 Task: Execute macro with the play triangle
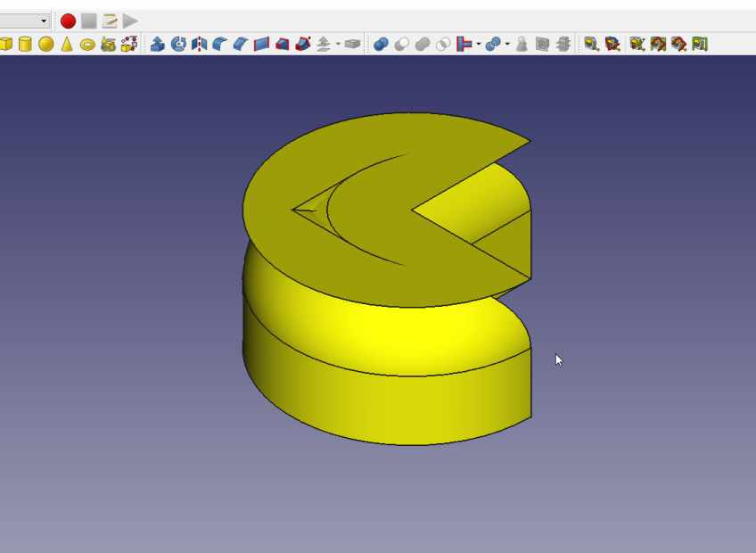point(130,21)
